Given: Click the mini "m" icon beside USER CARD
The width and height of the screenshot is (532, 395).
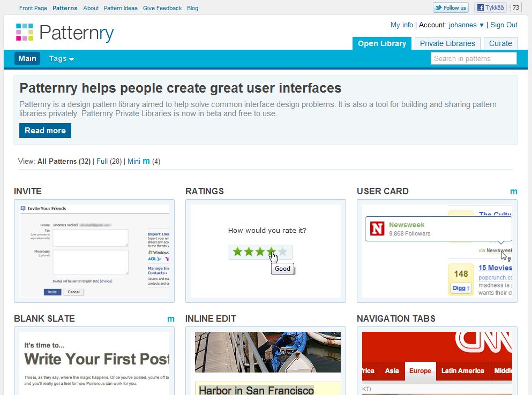Looking at the screenshot, I should point(514,191).
